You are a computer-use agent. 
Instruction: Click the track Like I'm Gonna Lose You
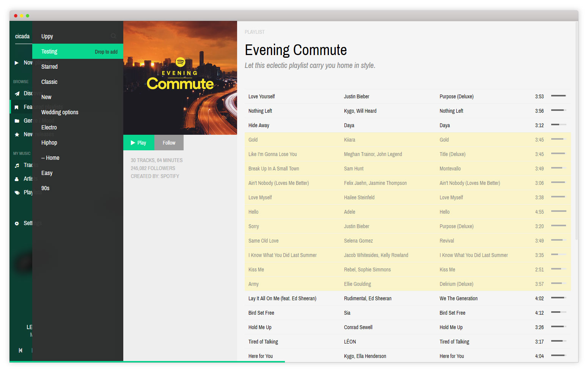pos(273,154)
